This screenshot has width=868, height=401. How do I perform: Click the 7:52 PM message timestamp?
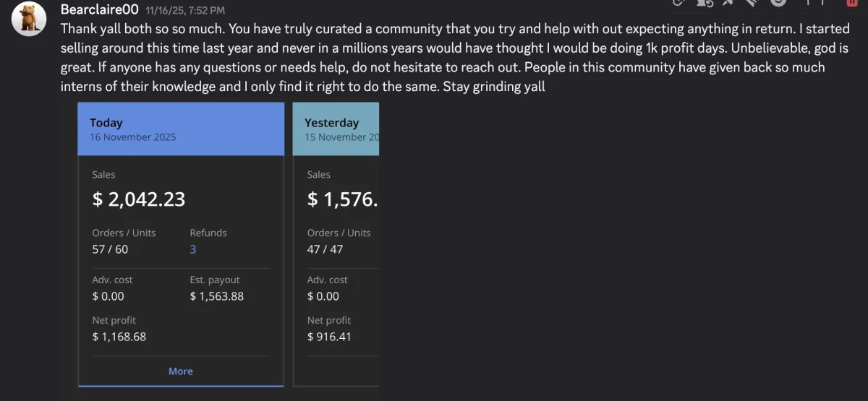pyautogui.click(x=185, y=11)
